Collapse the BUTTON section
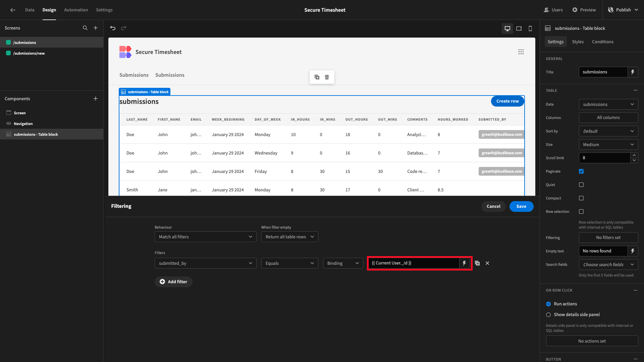The height and width of the screenshot is (362, 644). [x=635, y=359]
